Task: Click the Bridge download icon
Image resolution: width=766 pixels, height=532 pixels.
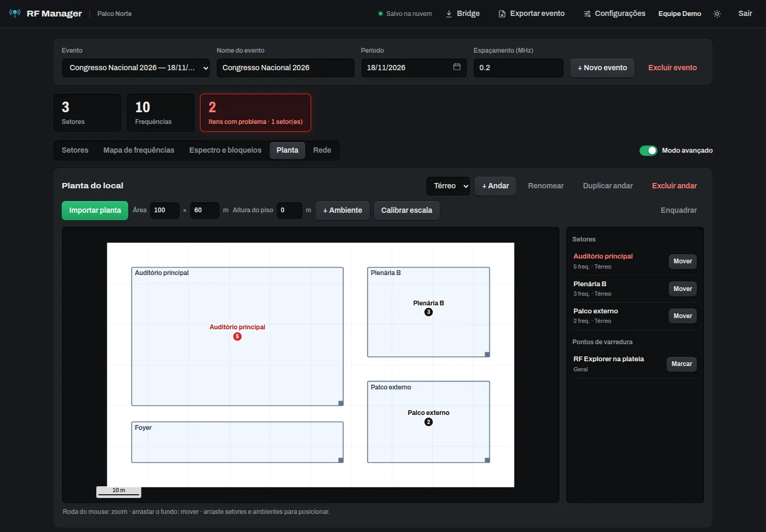Action: pos(449,14)
